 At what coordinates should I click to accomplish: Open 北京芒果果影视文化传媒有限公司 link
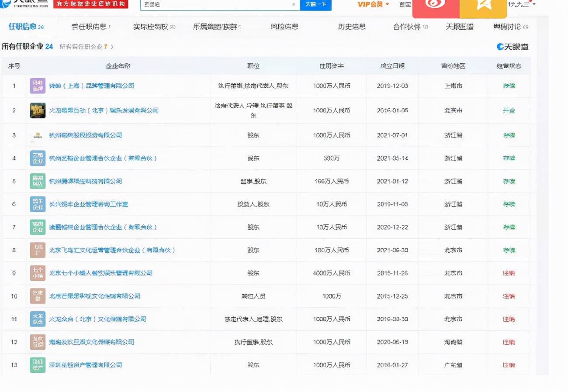94,296
